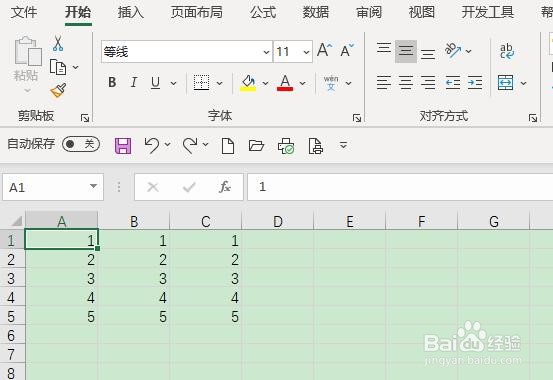Switch to the 数据 tab
This screenshot has height=380, width=553.
point(316,13)
